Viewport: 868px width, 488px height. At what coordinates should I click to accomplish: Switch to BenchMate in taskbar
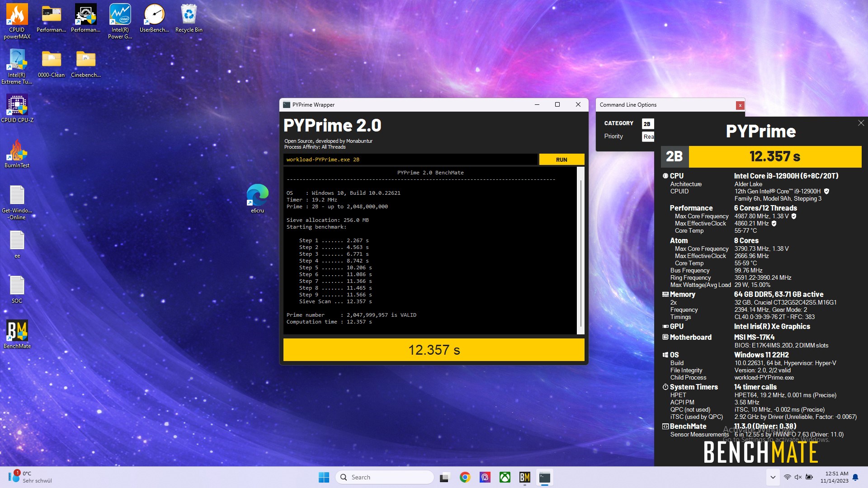click(x=524, y=477)
